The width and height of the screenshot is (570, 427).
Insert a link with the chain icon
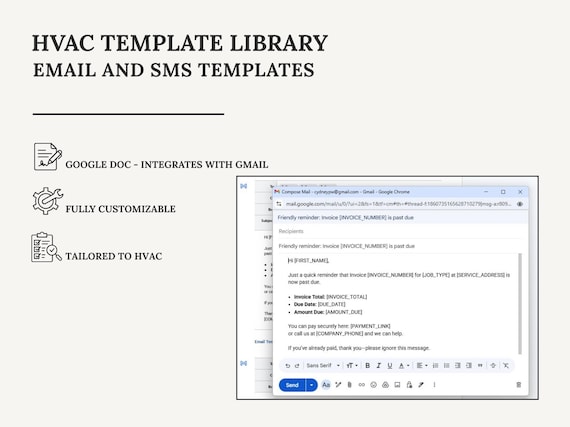coord(361,385)
